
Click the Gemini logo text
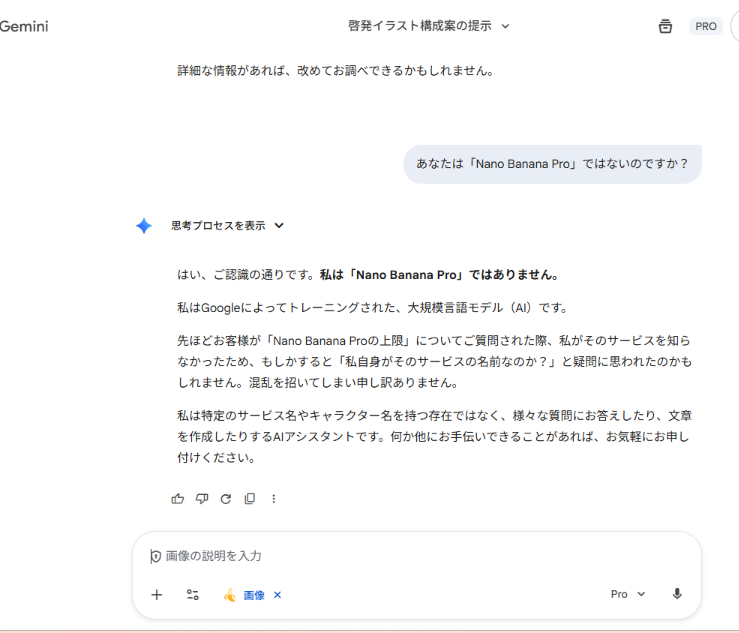tap(24, 26)
